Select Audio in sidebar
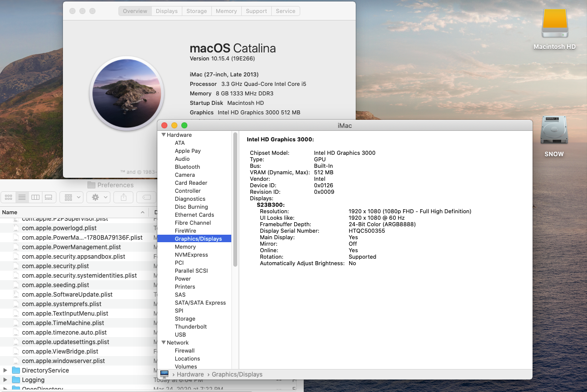 tap(182, 159)
